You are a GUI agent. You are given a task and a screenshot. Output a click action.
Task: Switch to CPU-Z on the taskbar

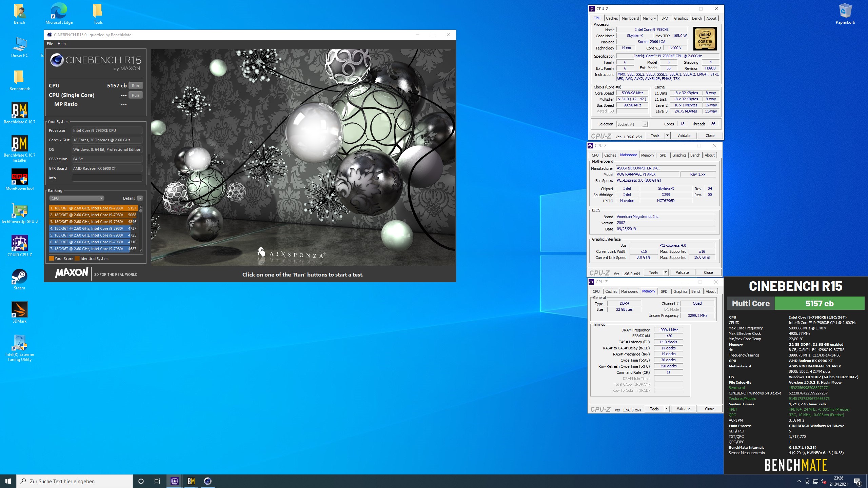click(175, 481)
